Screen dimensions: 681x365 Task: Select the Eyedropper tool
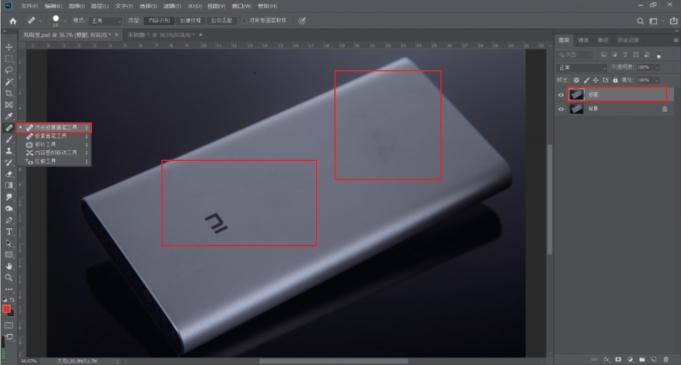point(9,116)
